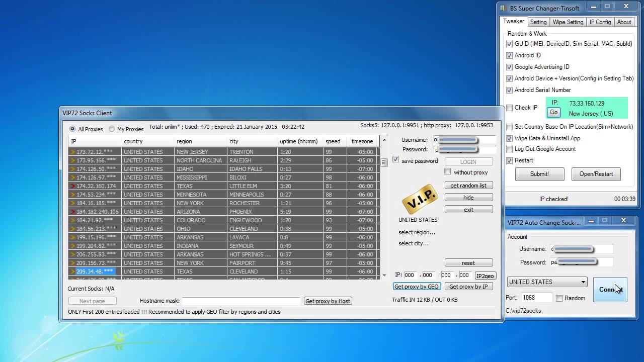Image resolution: width=644 pixels, height=362 pixels.
Task: Click the BS Super Changer title bar icon
Action: click(503, 8)
